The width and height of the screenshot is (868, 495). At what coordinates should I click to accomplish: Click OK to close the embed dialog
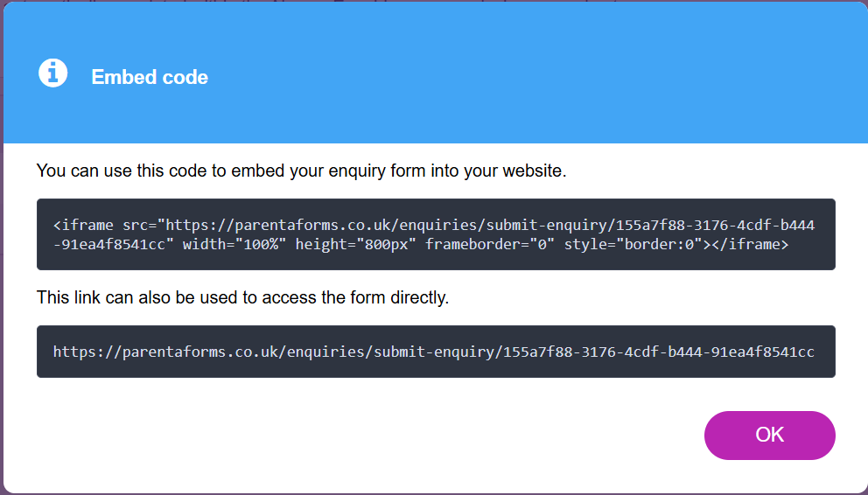[769, 436]
